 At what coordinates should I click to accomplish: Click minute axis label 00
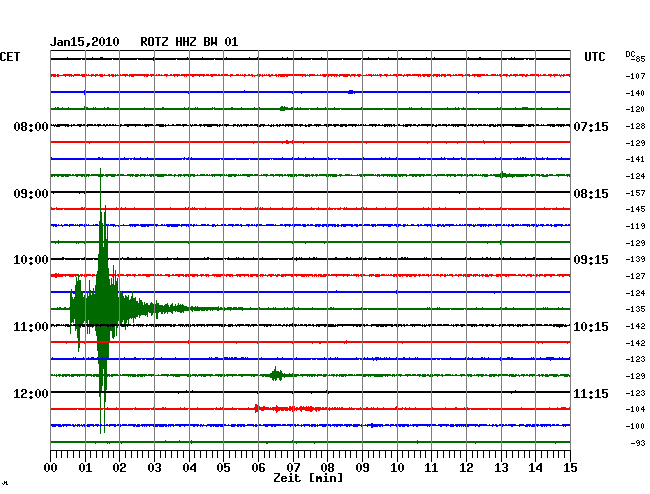click(x=51, y=468)
